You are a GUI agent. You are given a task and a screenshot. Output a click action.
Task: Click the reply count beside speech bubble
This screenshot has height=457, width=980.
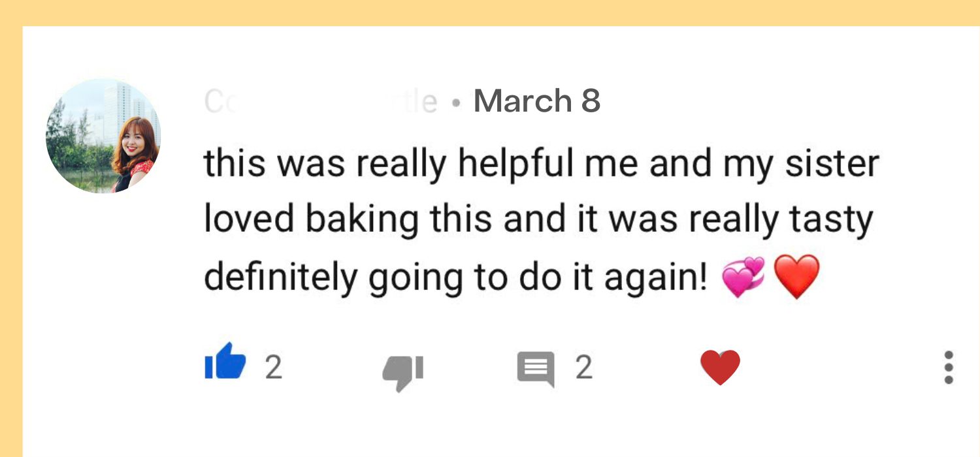click(x=583, y=368)
